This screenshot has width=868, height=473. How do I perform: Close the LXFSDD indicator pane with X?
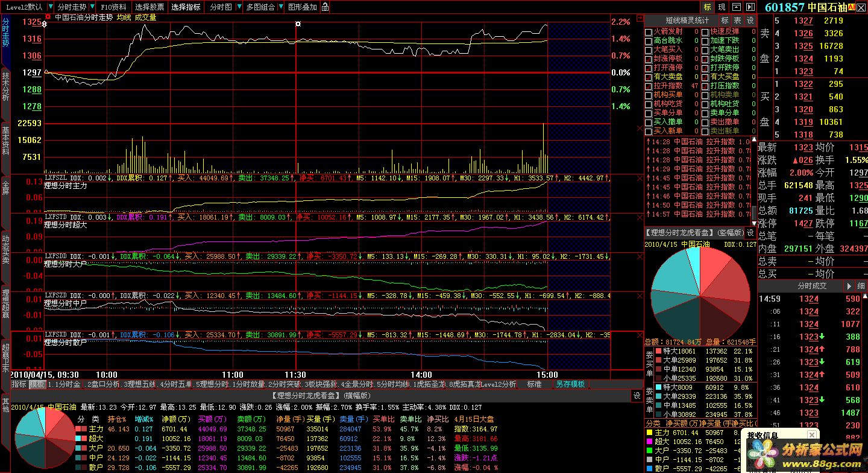point(640,256)
